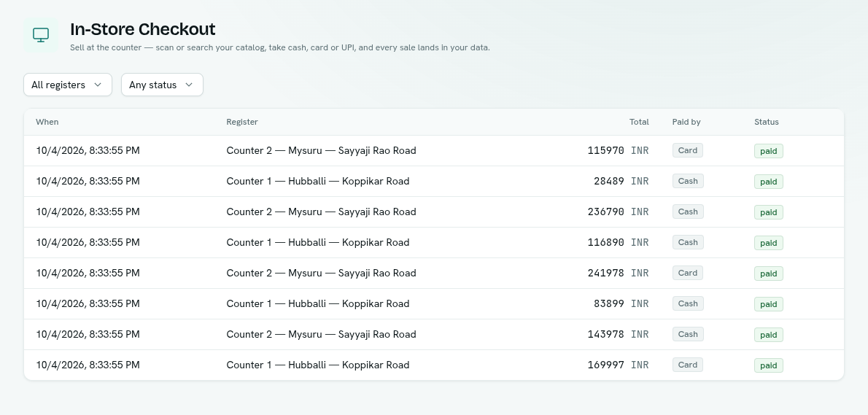
Task: Click the Total column header
Action: point(639,122)
